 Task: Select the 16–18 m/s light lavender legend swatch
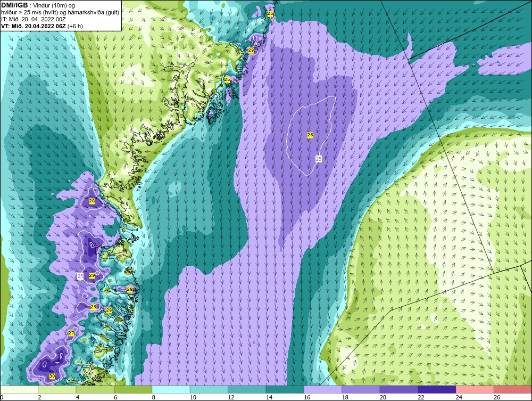(x=323, y=389)
